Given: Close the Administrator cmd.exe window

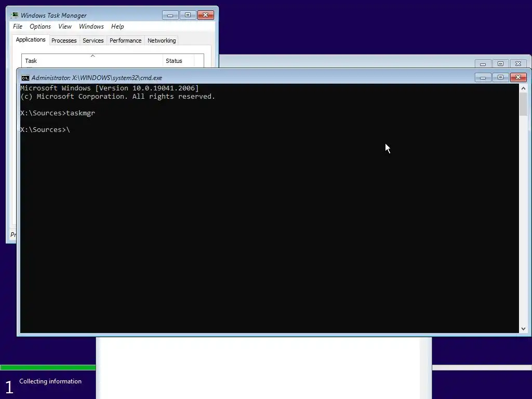Looking at the screenshot, I should (518, 78).
